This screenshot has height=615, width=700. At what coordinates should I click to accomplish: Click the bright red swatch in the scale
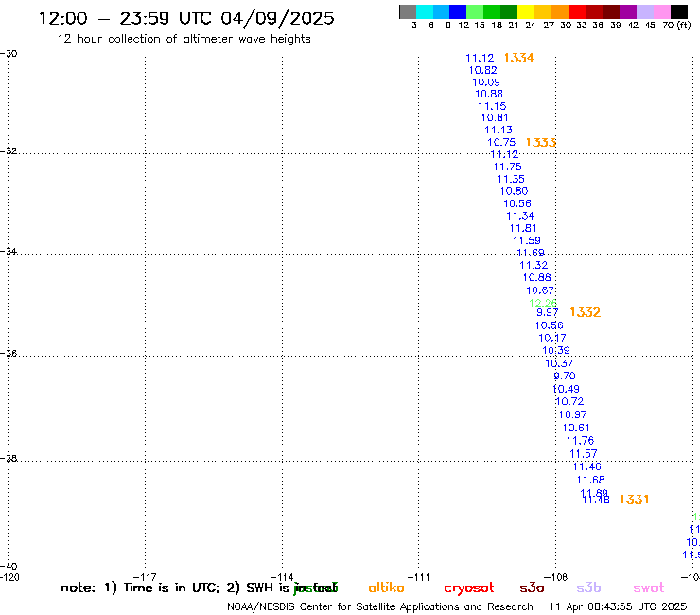577,11
